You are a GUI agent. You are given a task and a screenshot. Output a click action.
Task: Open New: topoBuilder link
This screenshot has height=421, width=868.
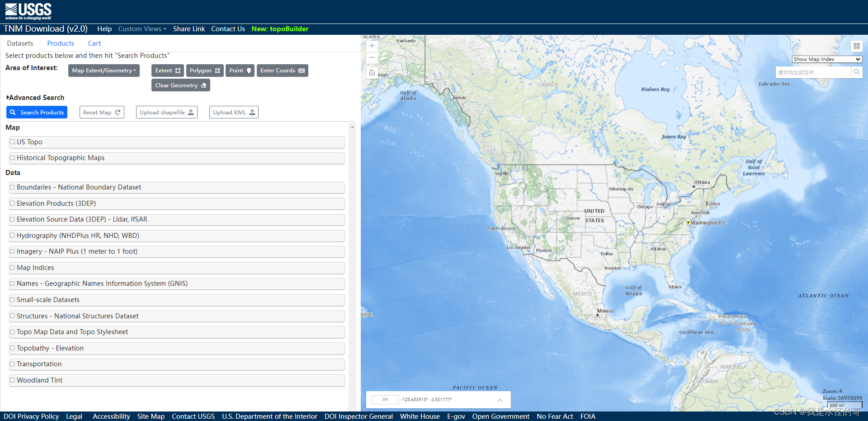[280, 29]
